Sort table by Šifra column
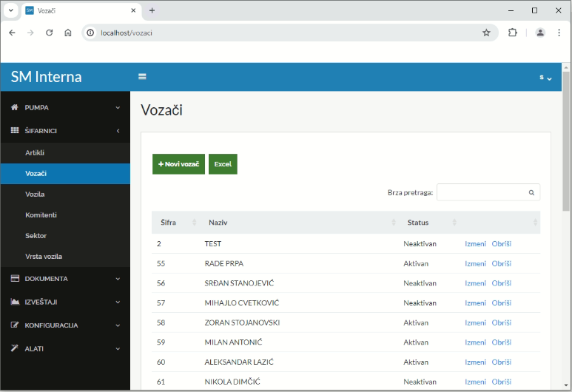The image size is (572, 392). click(x=176, y=223)
